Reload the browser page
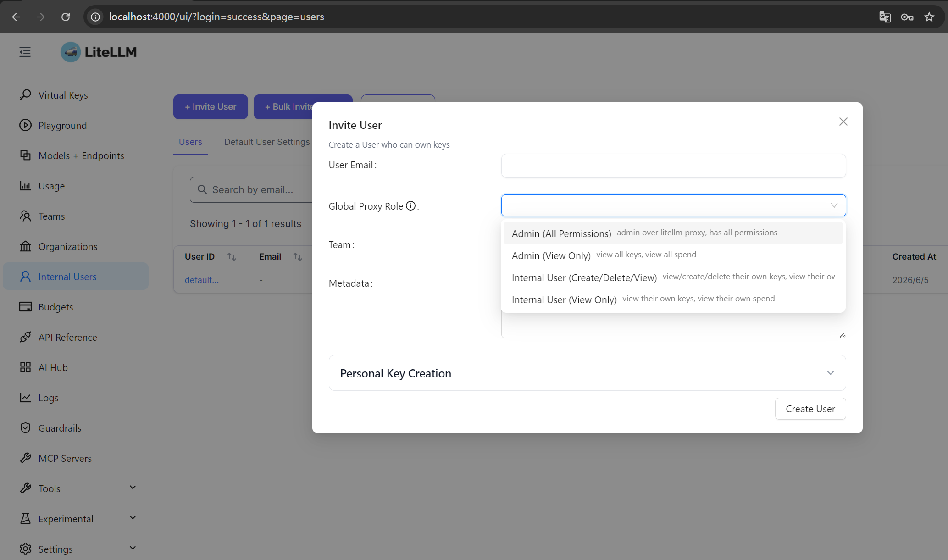Screen dimensions: 948x560 (x=66, y=17)
